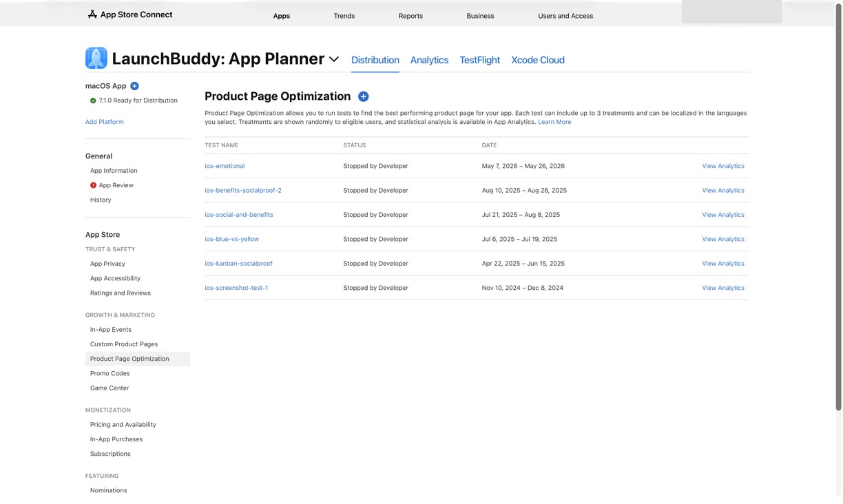Open the ios-emotional test
843x504 pixels.
[x=225, y=166]
